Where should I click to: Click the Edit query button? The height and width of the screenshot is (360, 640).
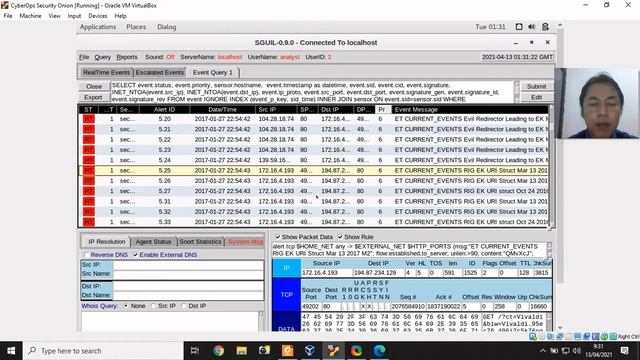click(536, 97)
